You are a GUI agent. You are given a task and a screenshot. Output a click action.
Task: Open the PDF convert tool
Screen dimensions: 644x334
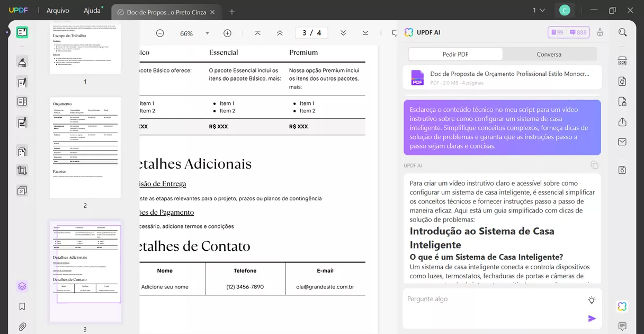622,81
